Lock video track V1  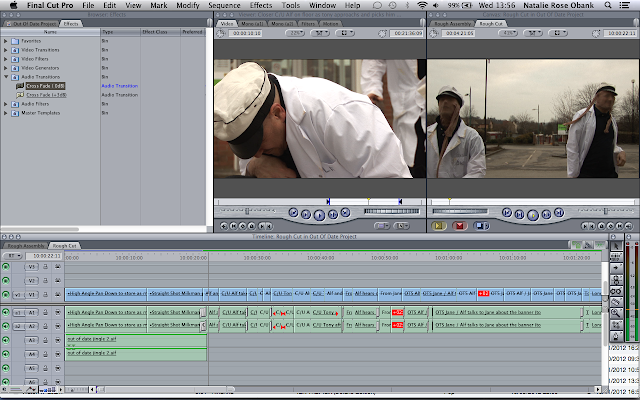point(45,294)
